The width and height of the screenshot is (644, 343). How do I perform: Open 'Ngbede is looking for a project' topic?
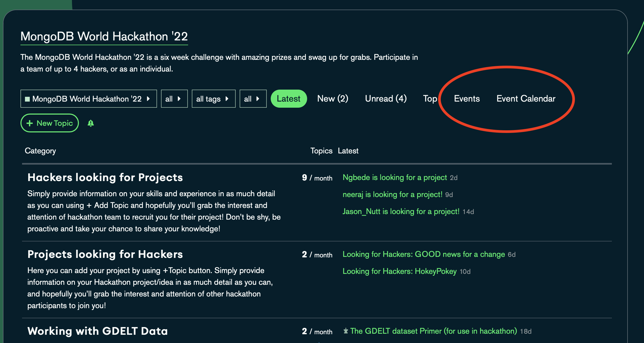click(x=395, y=177)
